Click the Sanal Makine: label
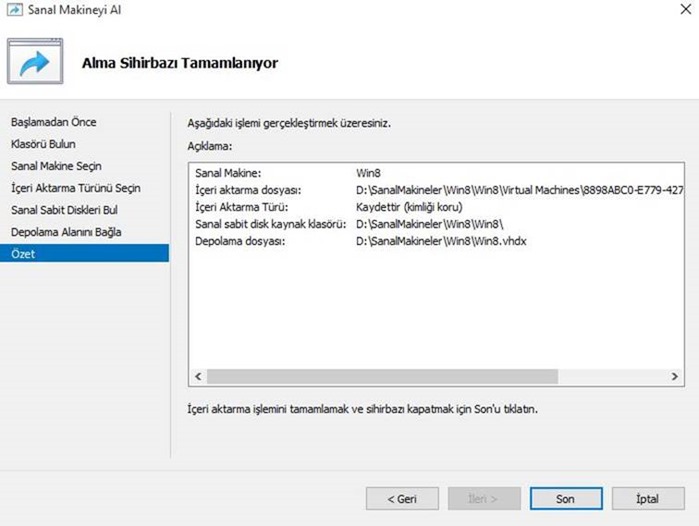The height and width of the screenshot is (526, 699). pyautogui.click(x=228, y=173)
